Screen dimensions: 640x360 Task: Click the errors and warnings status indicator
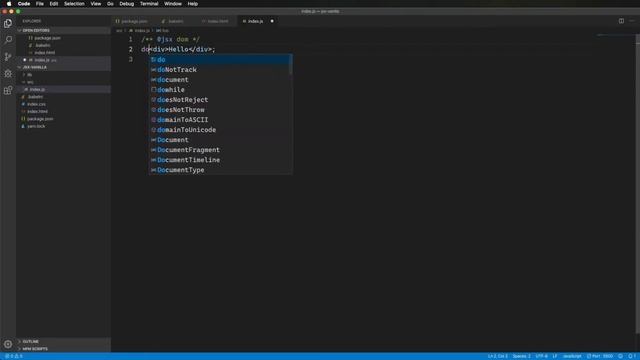coord(13,356)
